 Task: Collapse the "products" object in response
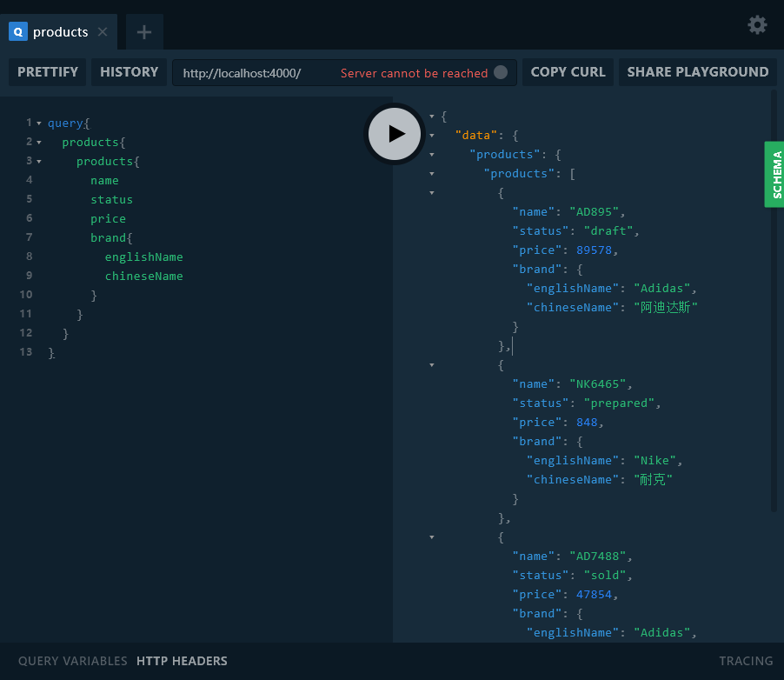click(432, 155)
